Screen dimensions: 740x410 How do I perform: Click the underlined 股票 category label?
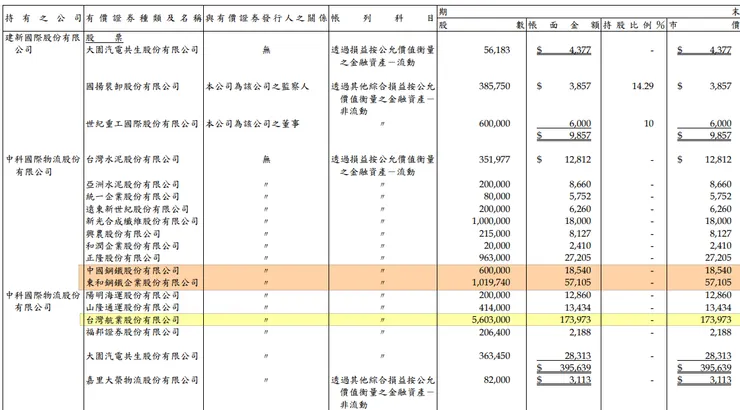pyautogui.click(x=104, y=38)
